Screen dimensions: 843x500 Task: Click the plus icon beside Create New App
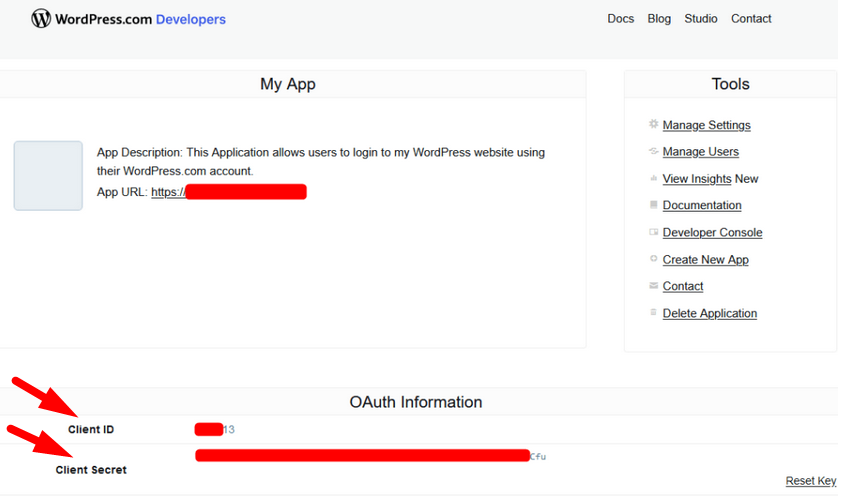click(x=653, y=259)
